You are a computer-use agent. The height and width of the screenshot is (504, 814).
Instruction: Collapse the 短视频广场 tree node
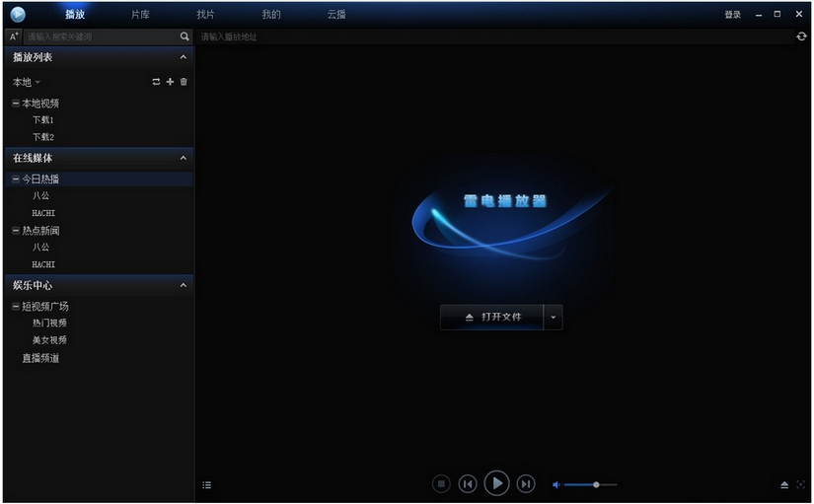tap(16, 306)
